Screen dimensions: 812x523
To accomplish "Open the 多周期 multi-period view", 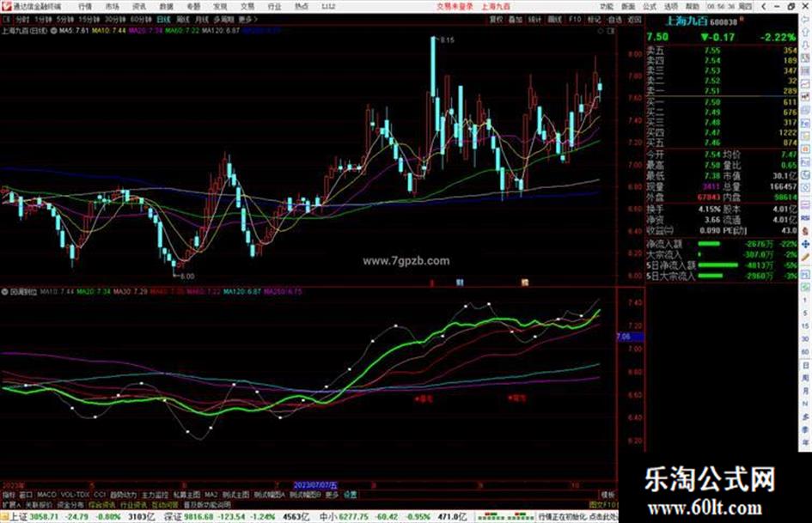I will pos(223,20).
